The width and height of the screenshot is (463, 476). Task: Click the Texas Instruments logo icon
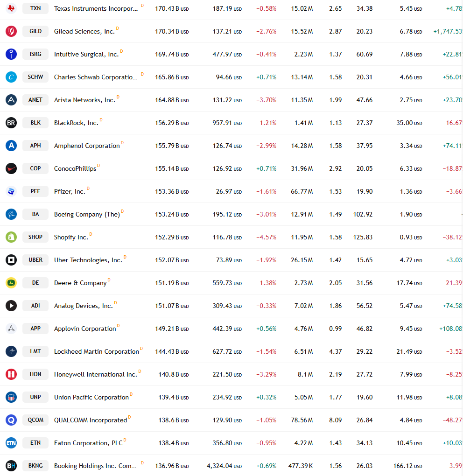click(x=11, y=8)
